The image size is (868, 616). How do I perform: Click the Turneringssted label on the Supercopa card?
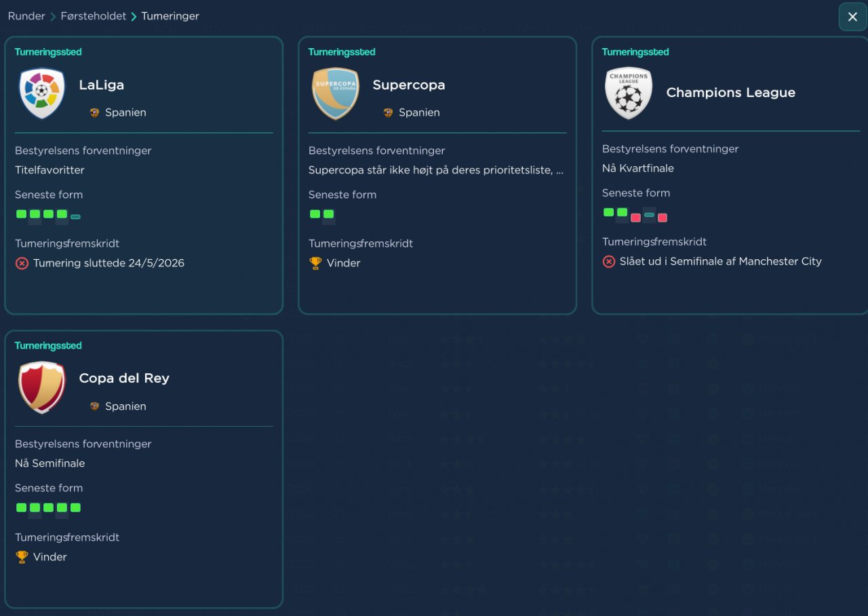point(342,52)
